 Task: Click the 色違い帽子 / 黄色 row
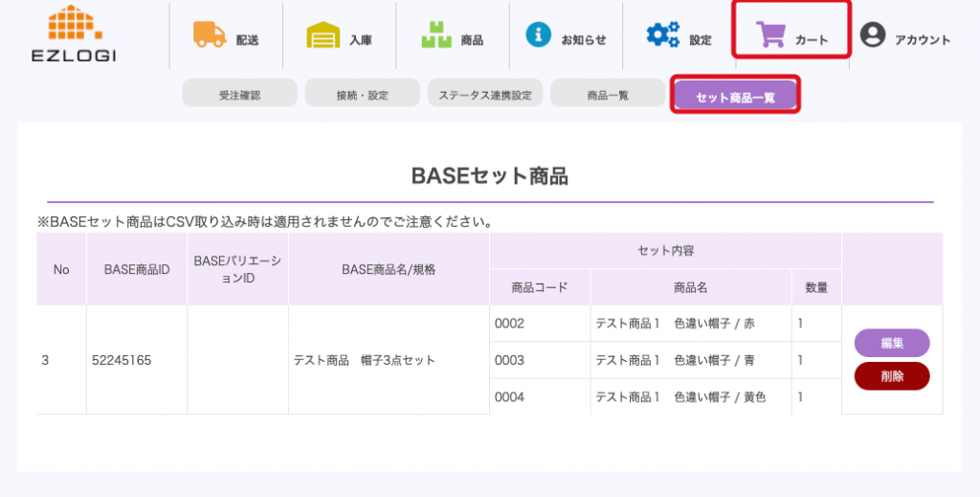point(680,396)
